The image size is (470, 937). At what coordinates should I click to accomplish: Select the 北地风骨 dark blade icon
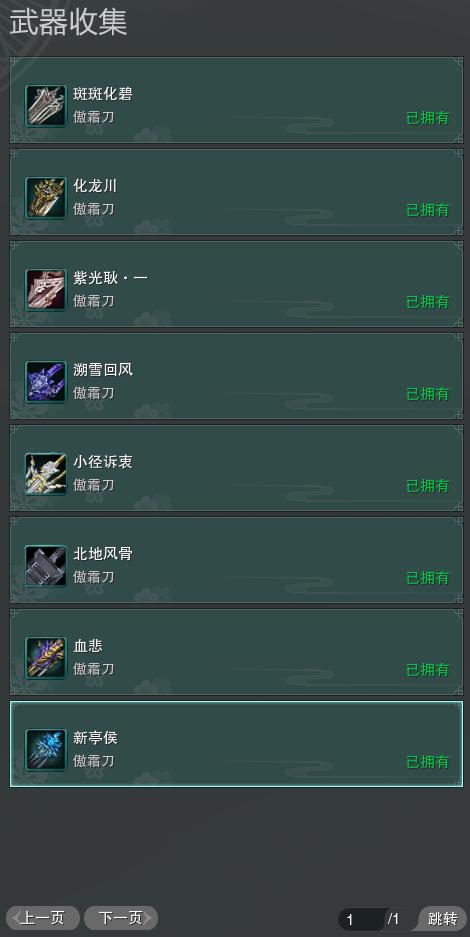pyautogui.click(x=45, y=566)
